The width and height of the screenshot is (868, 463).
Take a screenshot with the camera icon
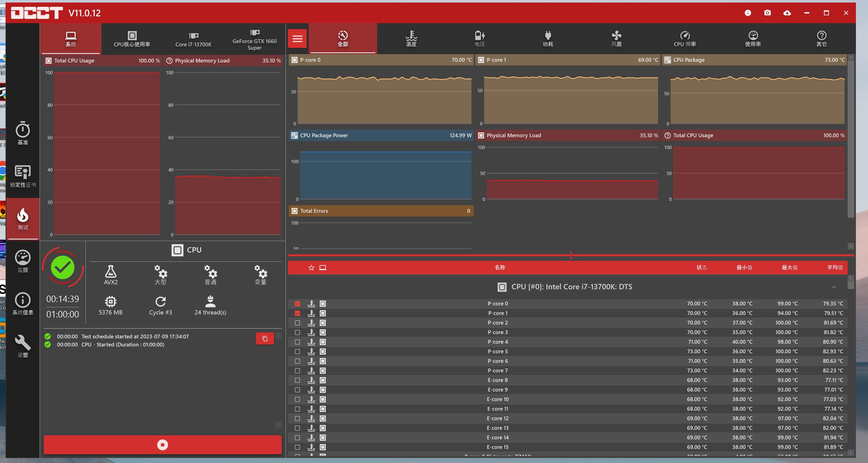(767, 13)
